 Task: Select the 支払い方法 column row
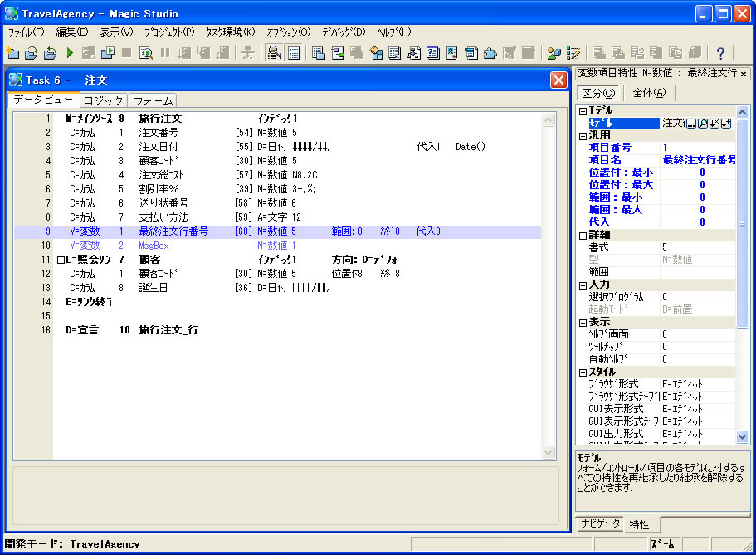[277, 217]
